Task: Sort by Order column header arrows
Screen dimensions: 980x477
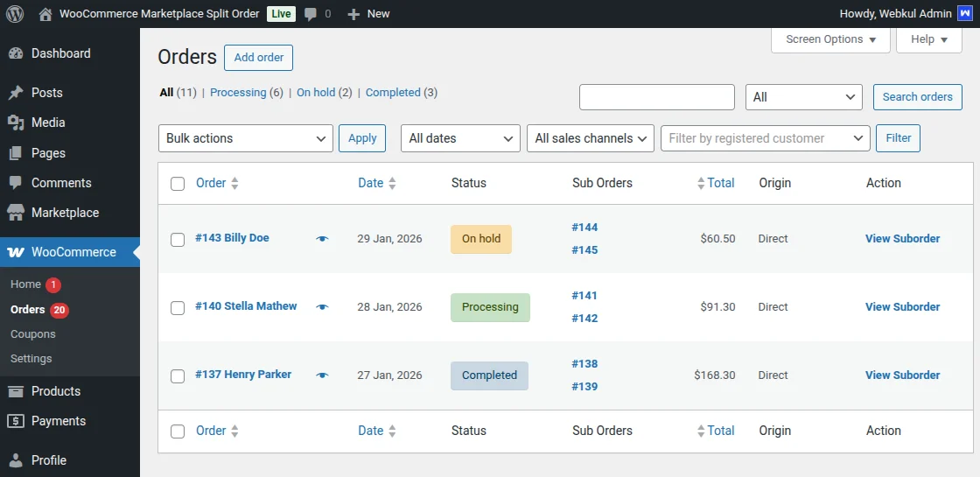Action: [235, 183]
